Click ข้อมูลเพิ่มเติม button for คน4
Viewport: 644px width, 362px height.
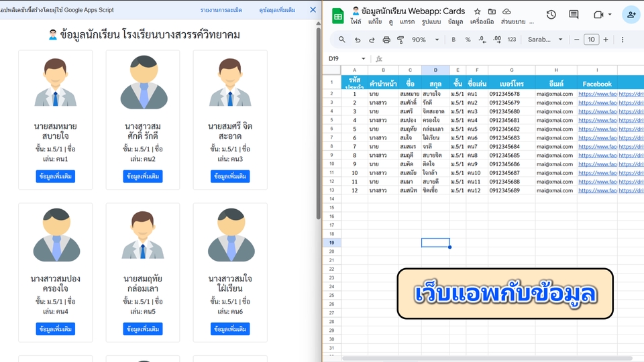(56, 329)
